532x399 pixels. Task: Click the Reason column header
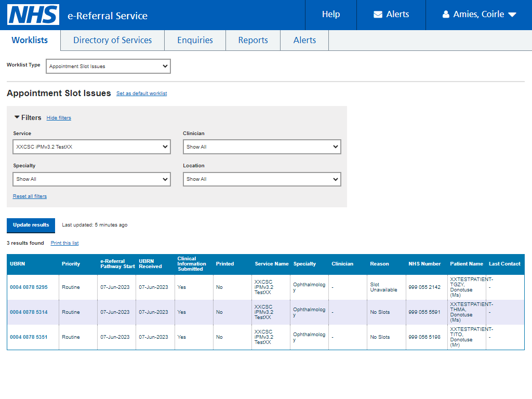(379, 264)
